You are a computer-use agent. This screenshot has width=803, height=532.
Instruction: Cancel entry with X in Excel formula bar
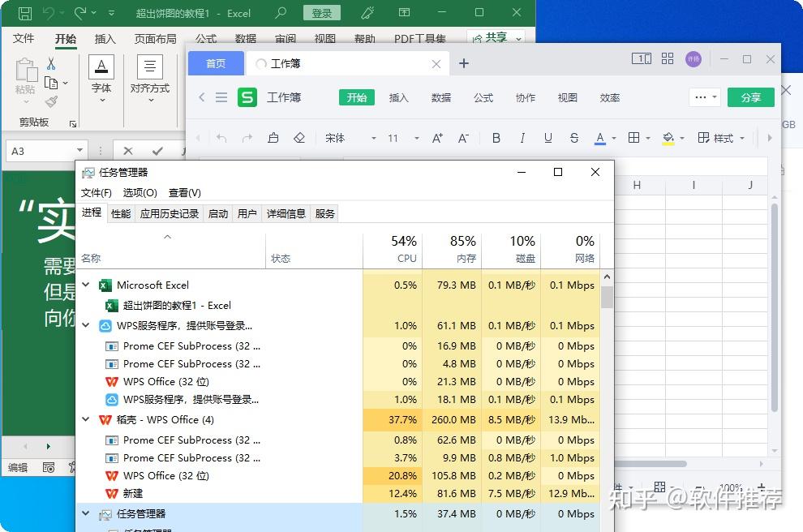pyautogui.click(x=128, y=151)
